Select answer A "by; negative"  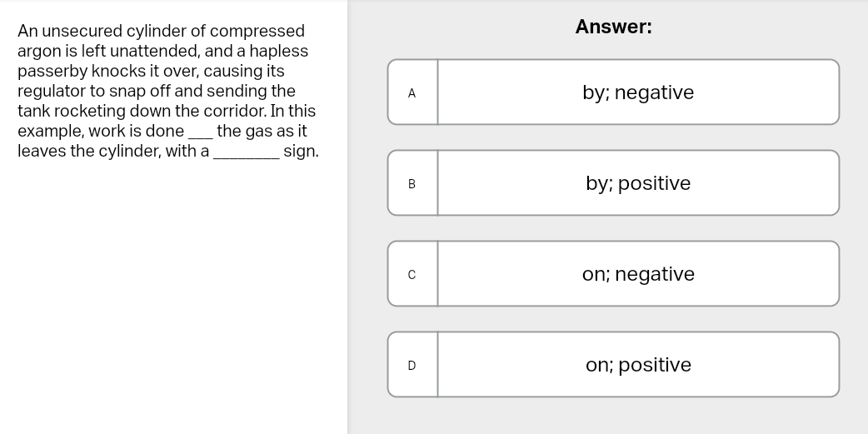click(637, 92)
